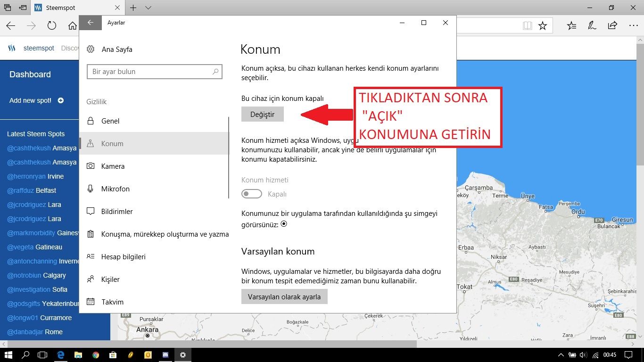This screenshot has width=644, height=362.
Task: Click in the Bir ayar bulun search field
Action: click(155, 72)
